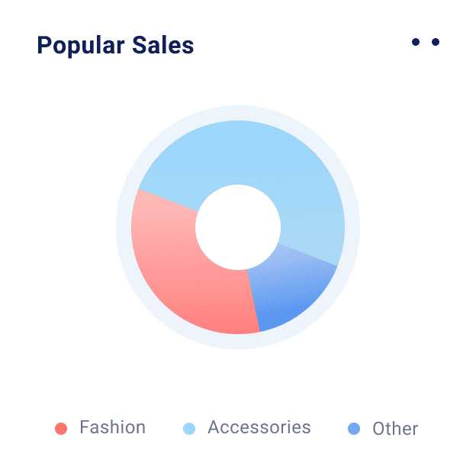Click the white center of the donut chart
This screenshot has width=476, height=476.
pyautogui.click(x=238, y=227)
